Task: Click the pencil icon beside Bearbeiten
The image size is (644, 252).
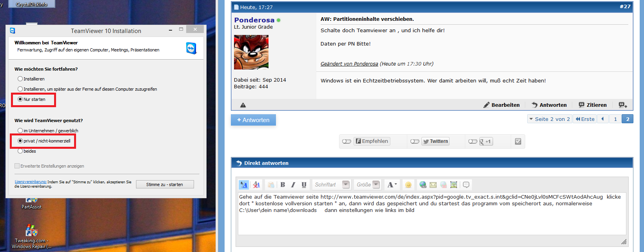Action: pos(486,105)
